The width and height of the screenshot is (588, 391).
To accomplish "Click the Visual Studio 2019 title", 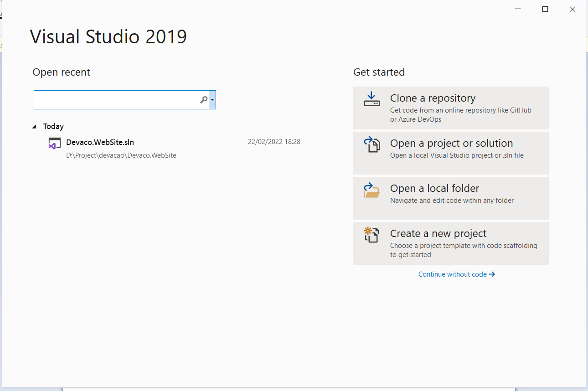I will tap(108, 36).
